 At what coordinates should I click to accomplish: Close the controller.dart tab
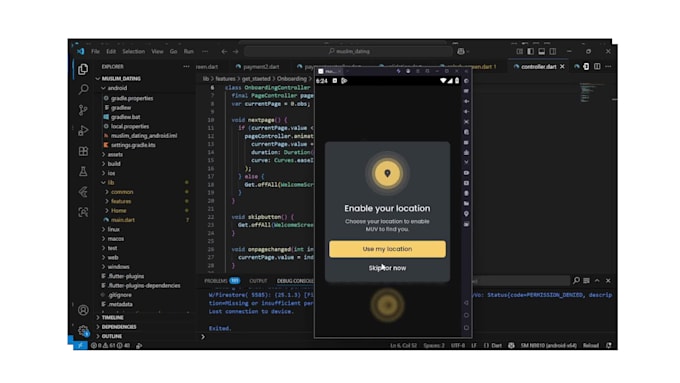pos(562,66)
